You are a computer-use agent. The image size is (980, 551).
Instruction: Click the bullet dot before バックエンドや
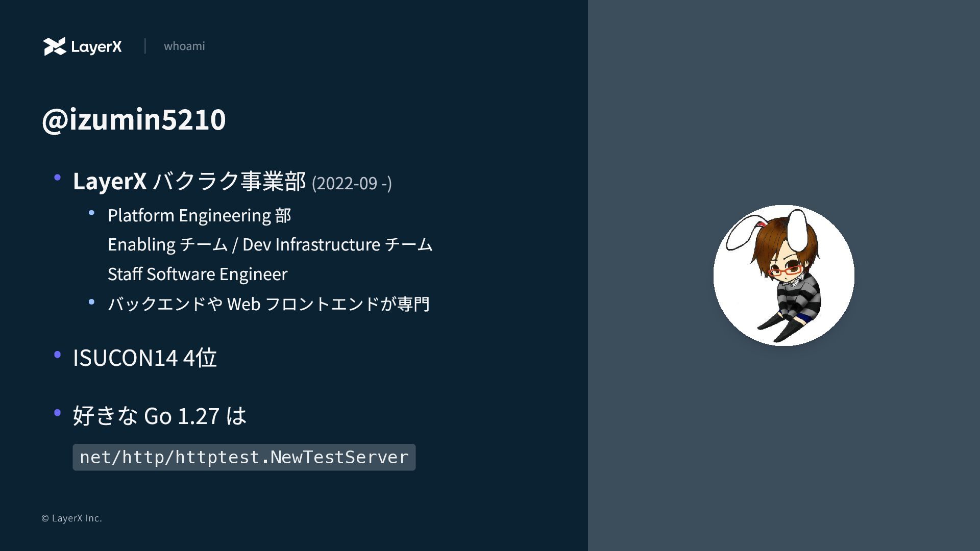(x=91, y=302)
